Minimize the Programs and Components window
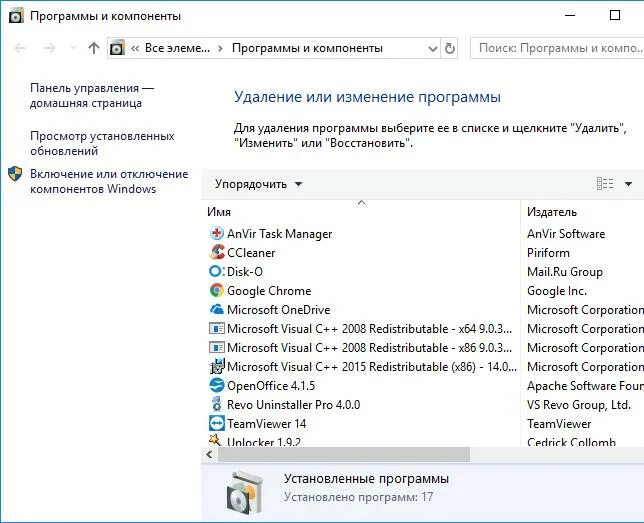The image size is (644, 523). [x=570, y=16]
